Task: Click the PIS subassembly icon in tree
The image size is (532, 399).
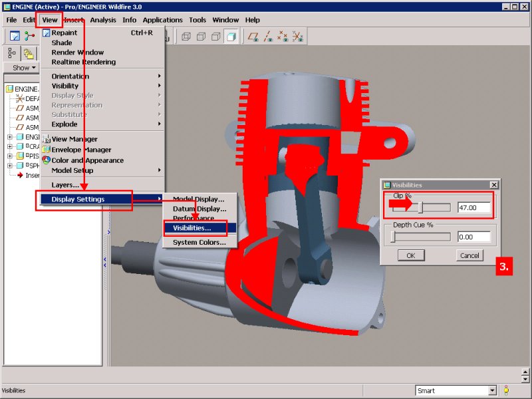Action: point(20,156)
